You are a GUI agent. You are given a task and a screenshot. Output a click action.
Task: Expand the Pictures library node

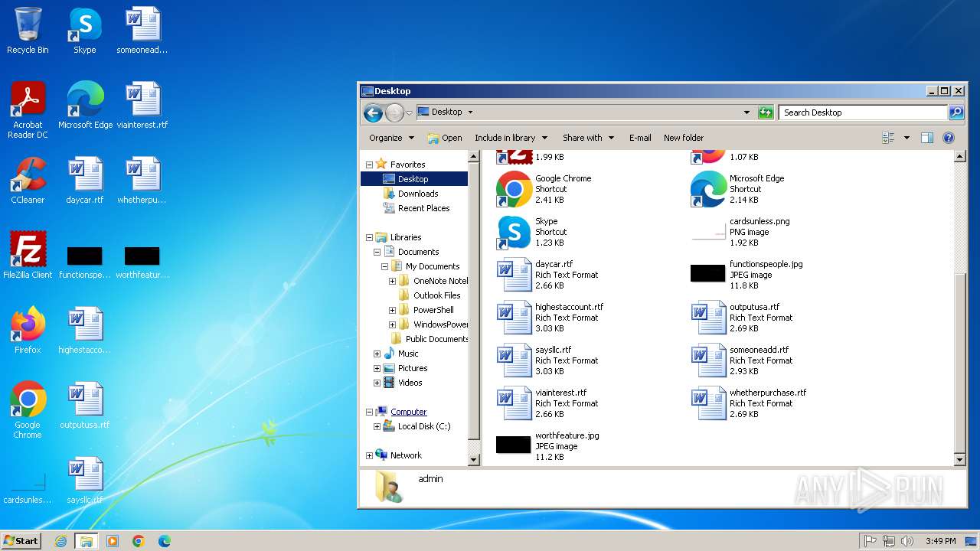[377, 368]
